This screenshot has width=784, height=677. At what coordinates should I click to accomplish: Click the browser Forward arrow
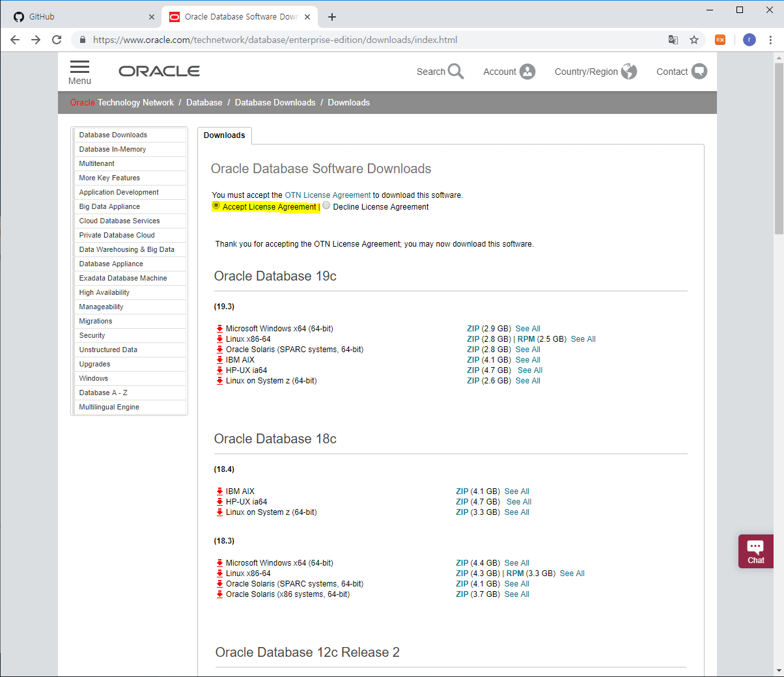[x=36, y=40]
